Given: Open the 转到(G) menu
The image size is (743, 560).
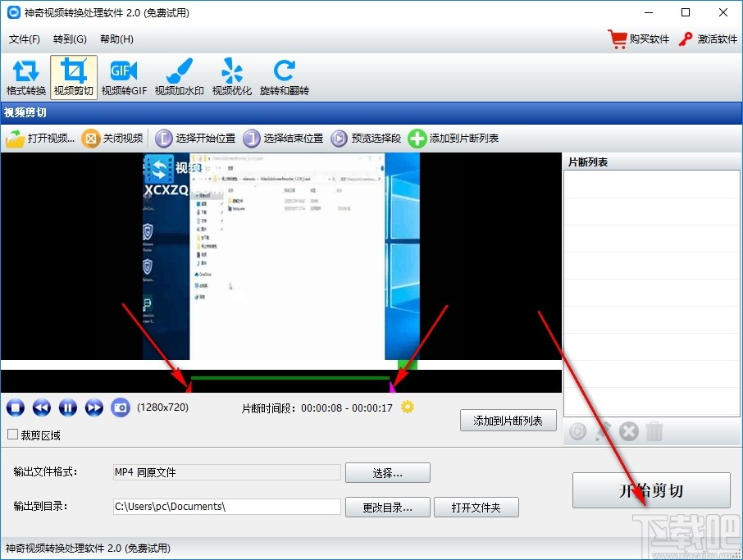Looking at the screenshot, I should pyautogui.click(x=70, y=39).
